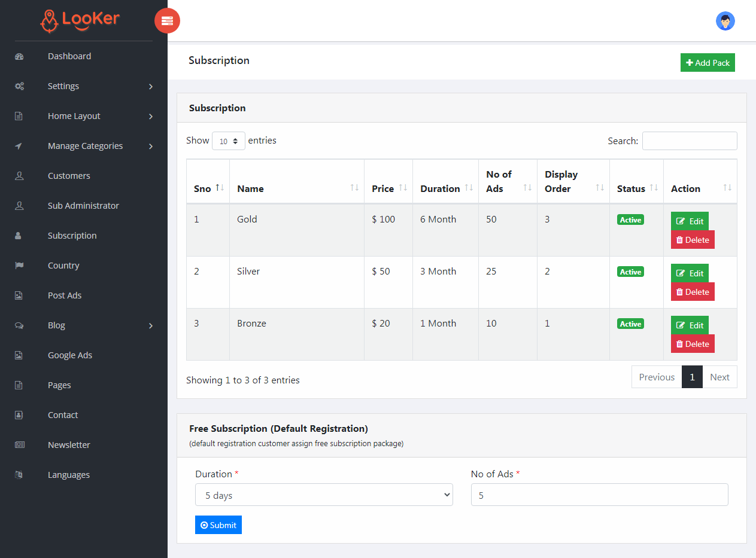Click the Dashboard gauge icon in sidebar

pos(19,56)
